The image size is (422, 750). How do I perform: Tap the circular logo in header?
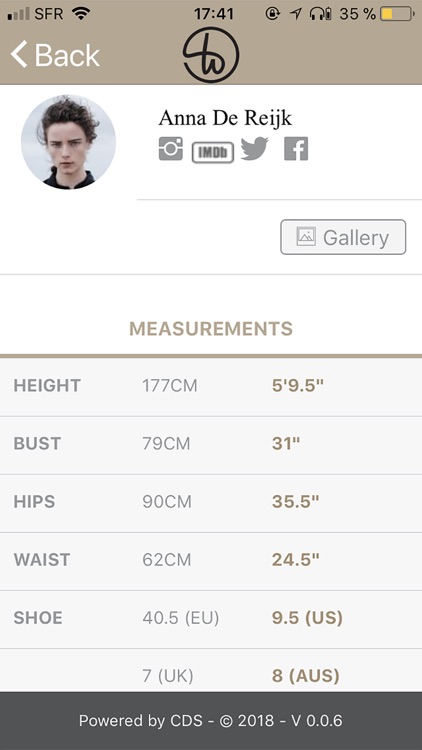(x=211, y=55)
